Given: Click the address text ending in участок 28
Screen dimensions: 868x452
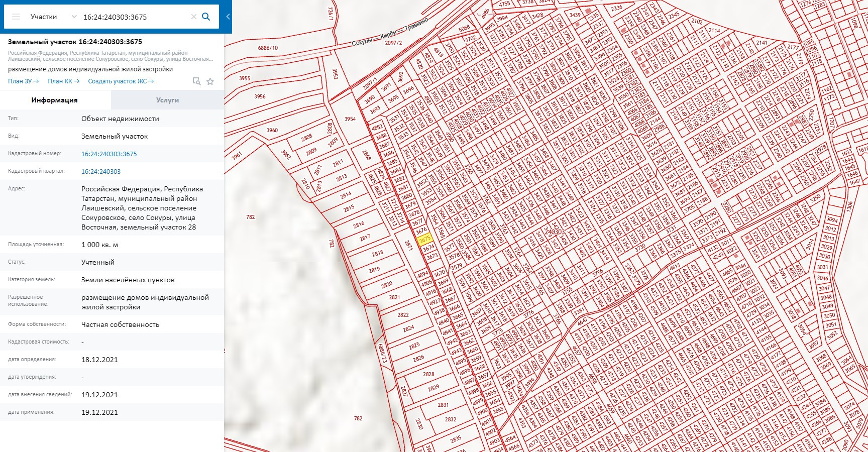Looking at the screenshot, I should click(142, 208).
